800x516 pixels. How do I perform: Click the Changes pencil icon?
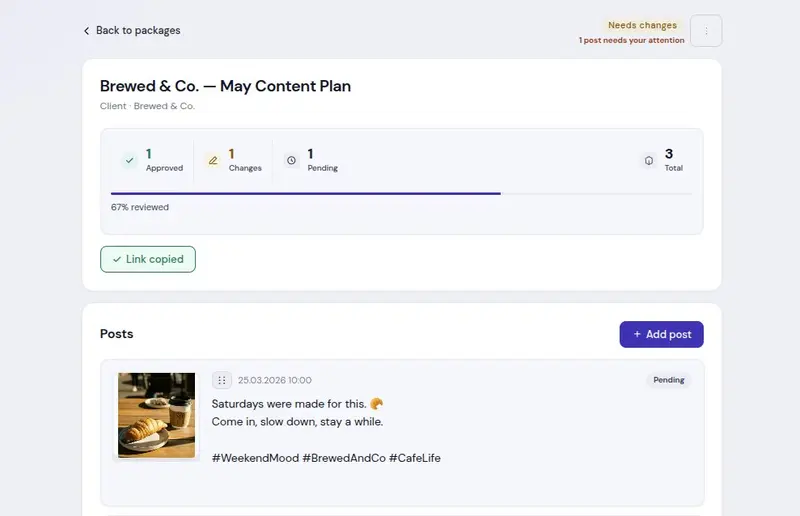pos(213,160)
